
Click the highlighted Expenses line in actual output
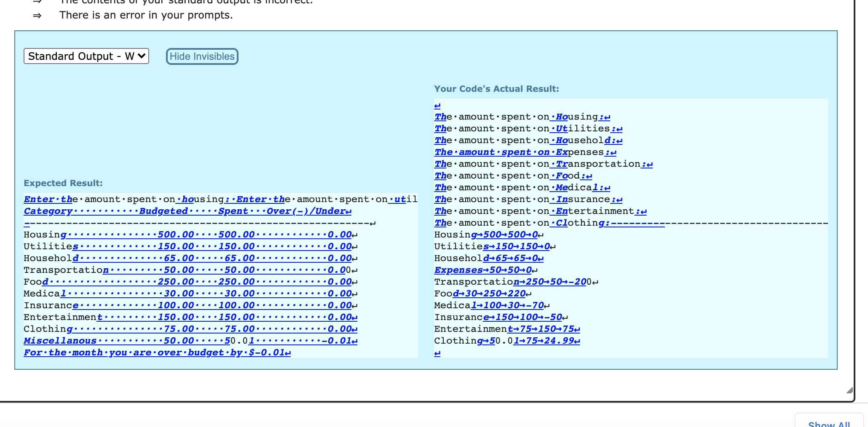click(482, 270)
